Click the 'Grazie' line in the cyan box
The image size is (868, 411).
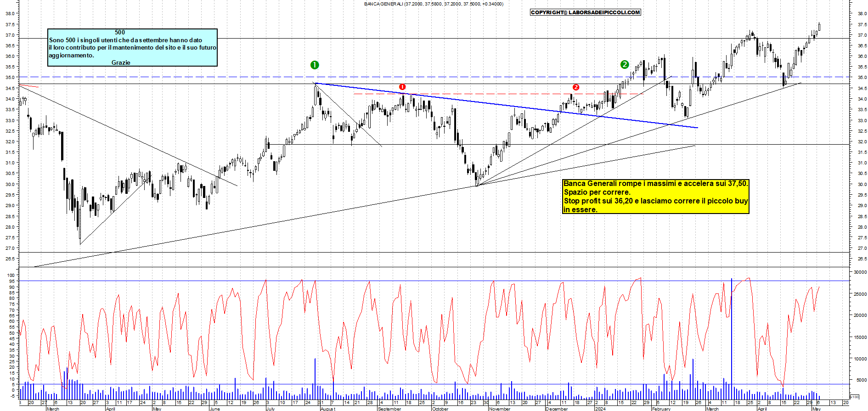pos(121,62)
